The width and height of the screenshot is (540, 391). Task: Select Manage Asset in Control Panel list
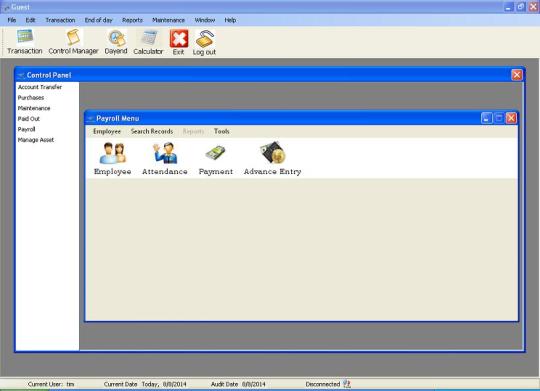(36, 140)
